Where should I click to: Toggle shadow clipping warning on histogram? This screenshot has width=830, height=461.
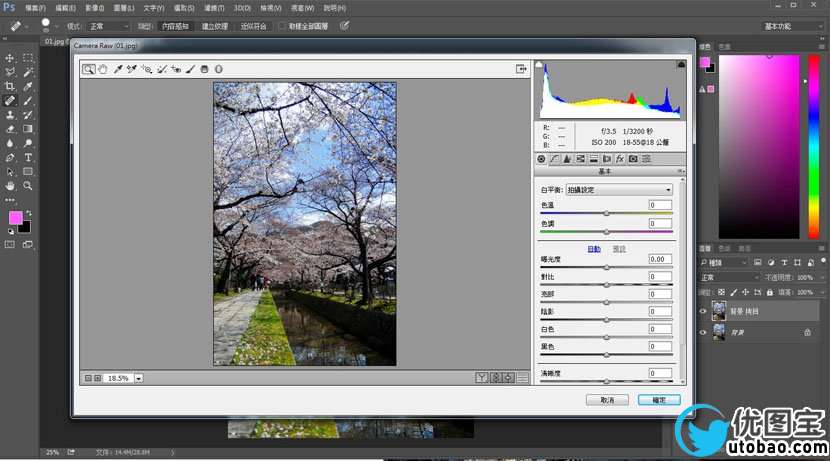539,65
